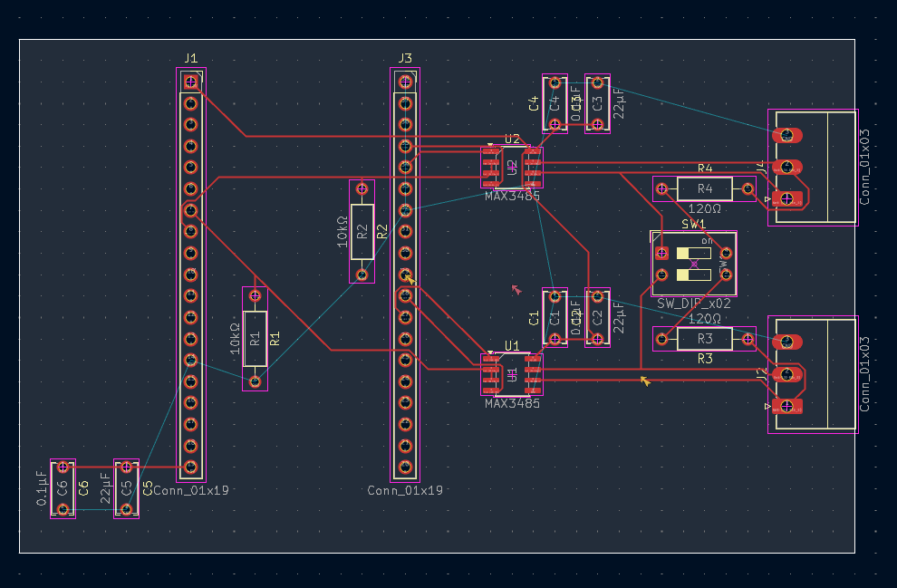
Task: Click the Conn_01x19 label under J3
Action: pos(405,490)
